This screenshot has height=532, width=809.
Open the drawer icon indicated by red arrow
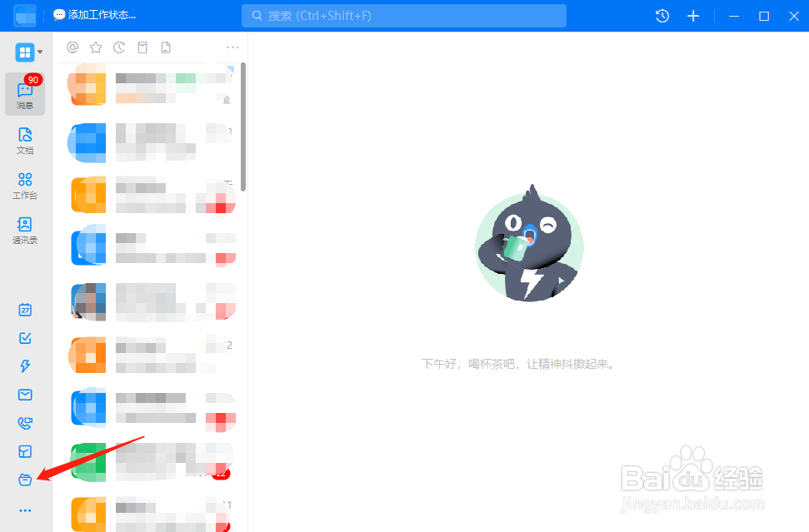[24, 480]
